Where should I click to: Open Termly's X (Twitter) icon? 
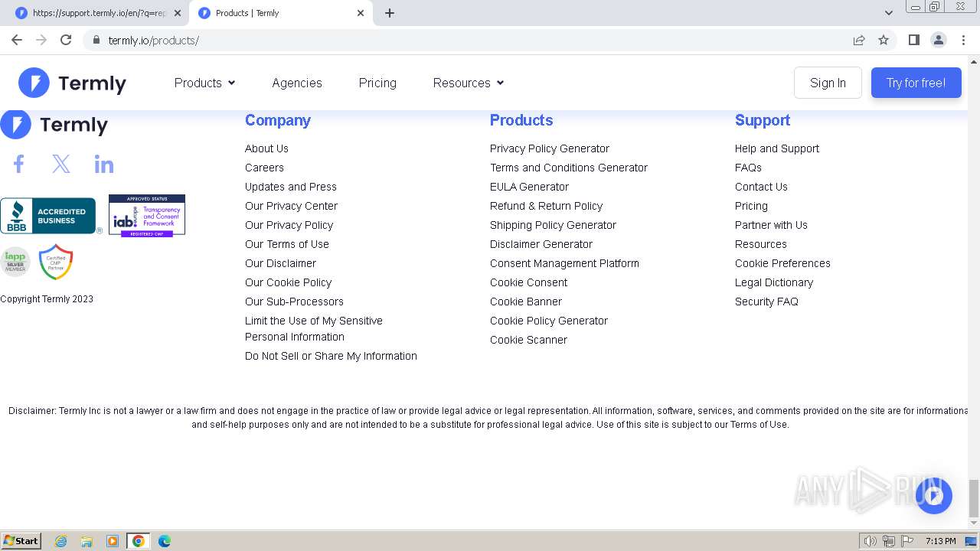(x=61, y=164)
